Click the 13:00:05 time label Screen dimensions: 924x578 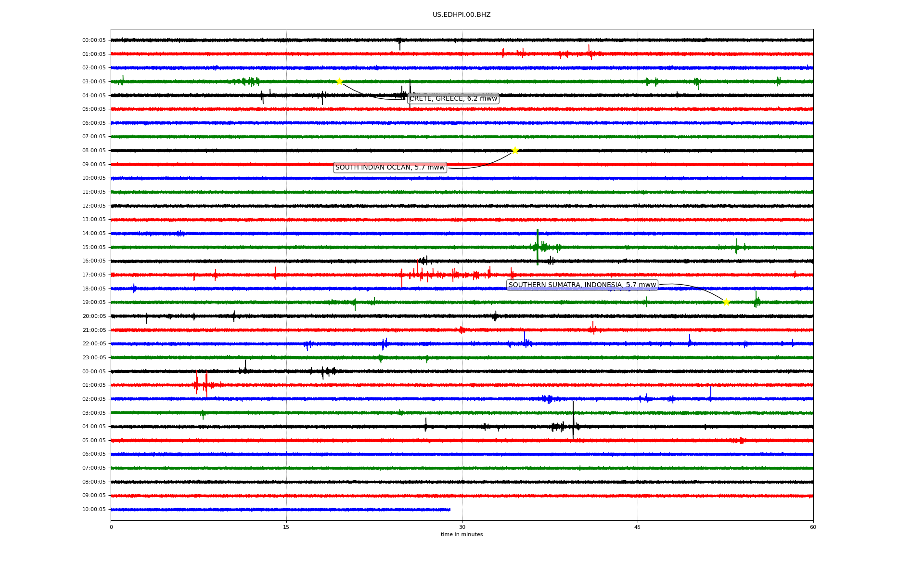[x=94, y=220]
